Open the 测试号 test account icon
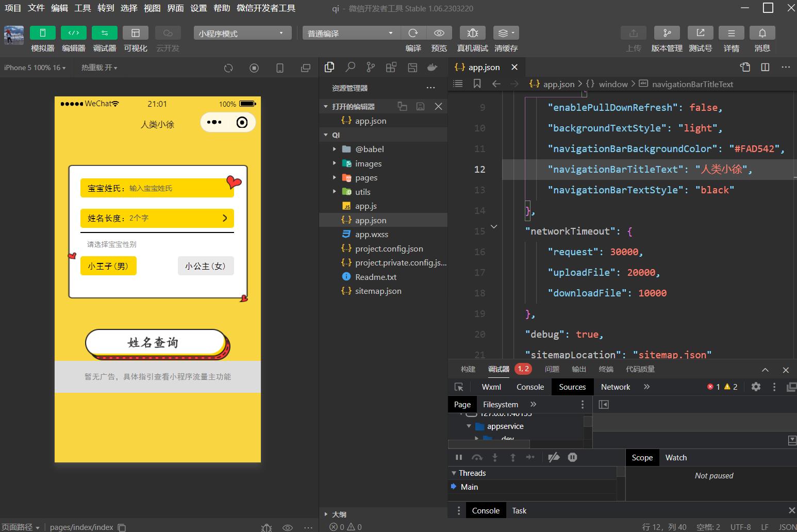Viewport: 797px width, 532px height. point(701,33)
